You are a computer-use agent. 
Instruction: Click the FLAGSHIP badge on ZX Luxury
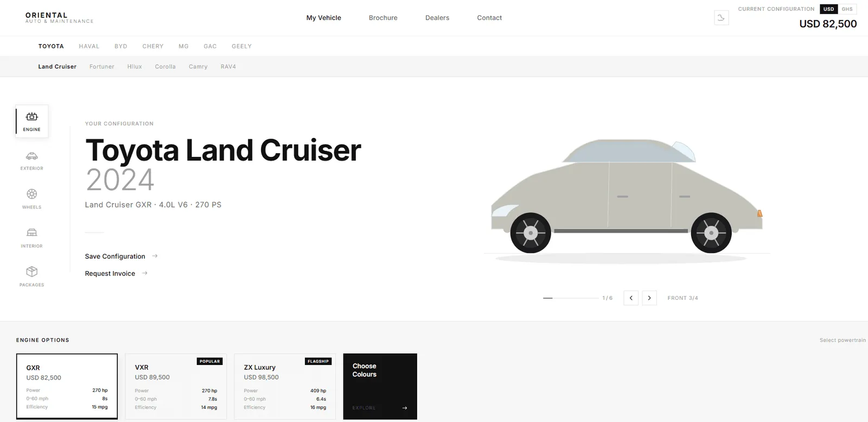318,361
